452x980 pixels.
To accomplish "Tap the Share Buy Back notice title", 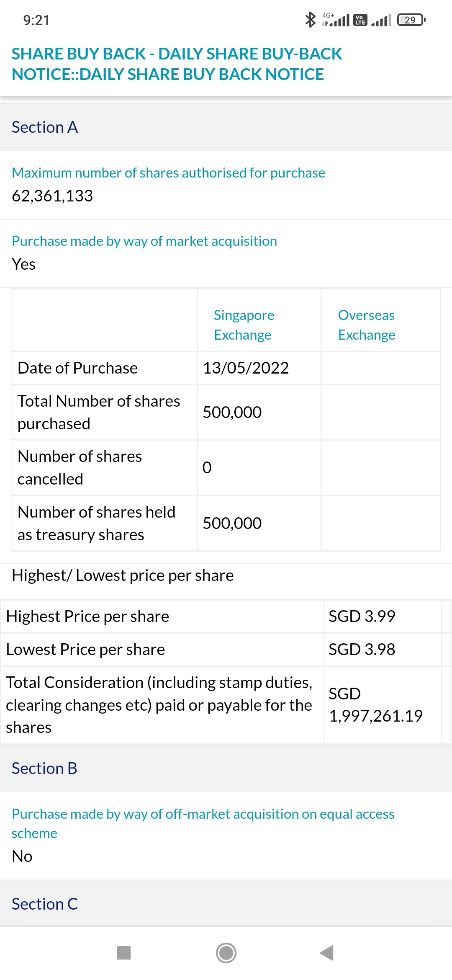I will [x=177, y=64].
